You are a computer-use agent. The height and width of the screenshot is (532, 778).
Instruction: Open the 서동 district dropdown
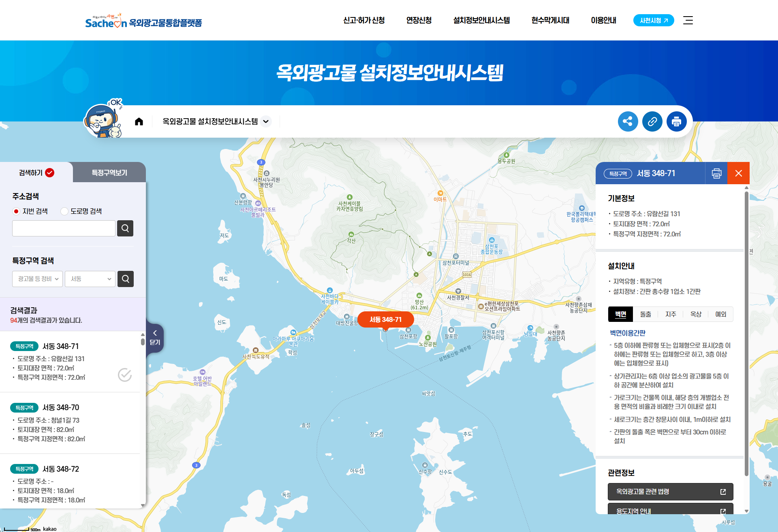90,279
